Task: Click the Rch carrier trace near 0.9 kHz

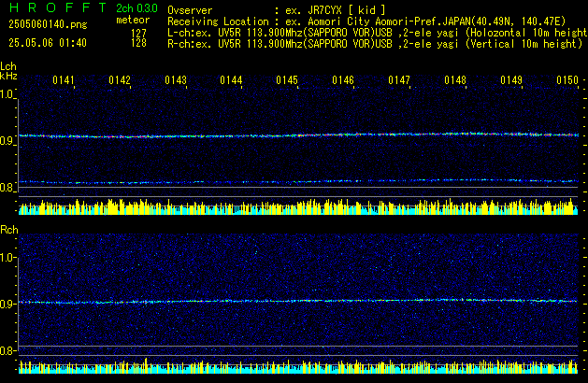Action: [298, 301]
